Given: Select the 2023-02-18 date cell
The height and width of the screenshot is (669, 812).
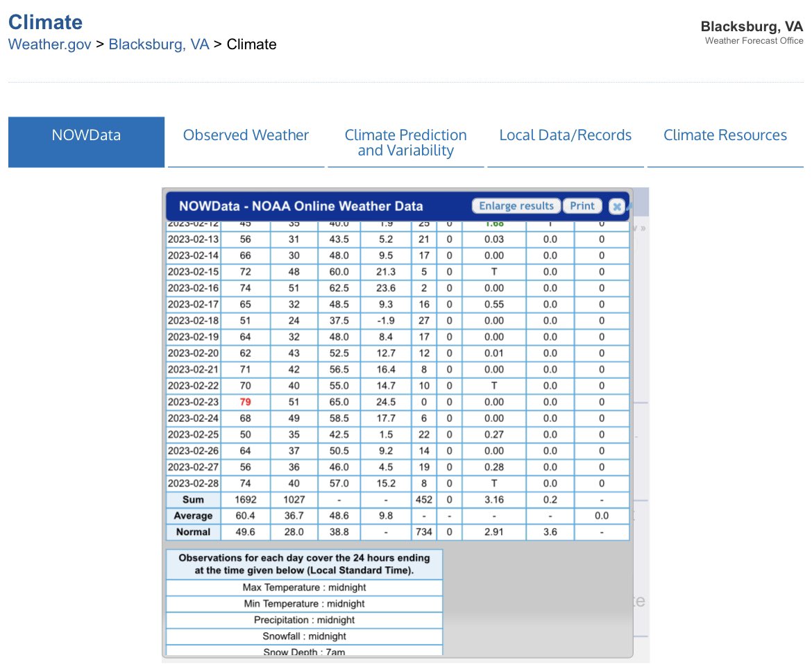Looking at the screenshot, I should 193,321.
